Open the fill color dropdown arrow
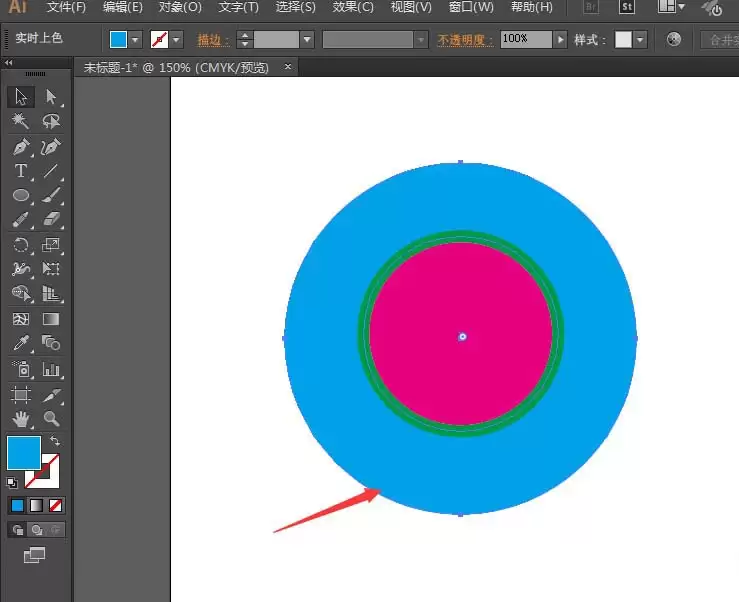This screenshot has height=602, width=739. (x=135, y=40)
